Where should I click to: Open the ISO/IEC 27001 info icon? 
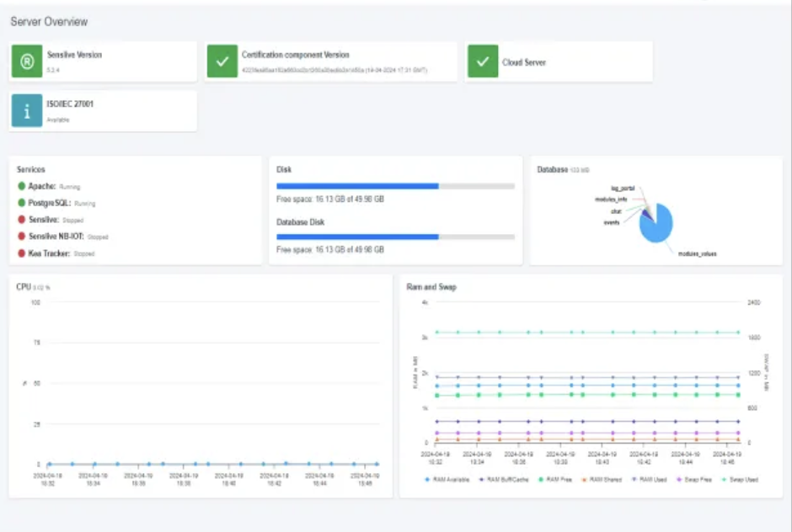(x=27, y=110)
